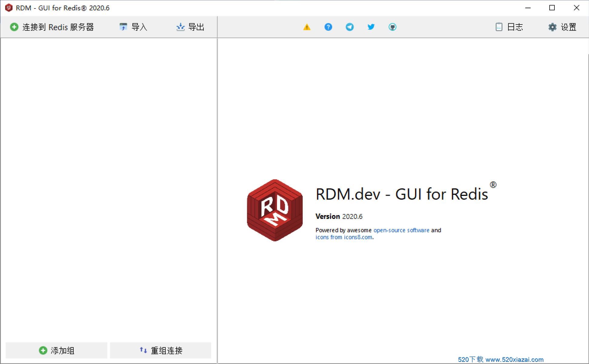This screenshot has height=364, width=589.
Task: Open the blue help question mark icon
Action: 328,27
